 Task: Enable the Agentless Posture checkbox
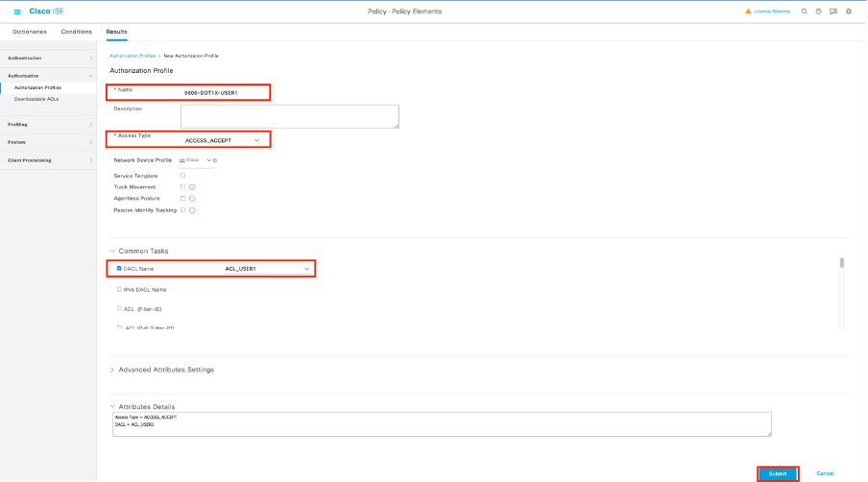coord(182,198)
